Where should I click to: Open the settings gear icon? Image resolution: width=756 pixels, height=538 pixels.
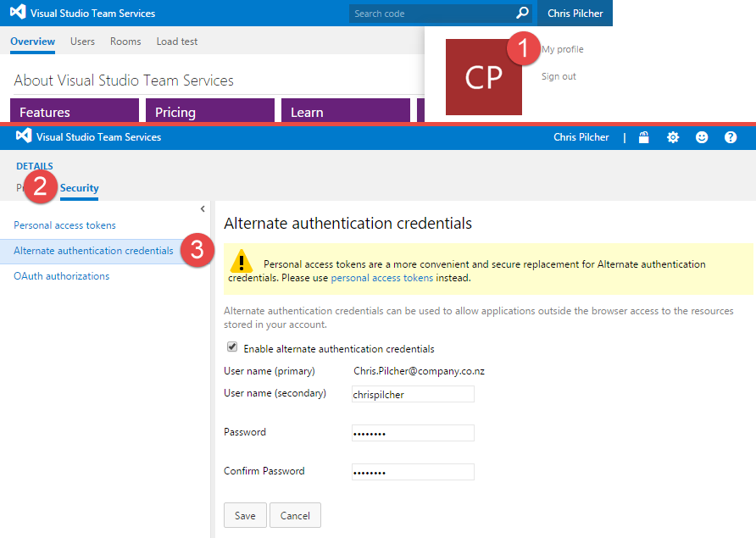673,137
